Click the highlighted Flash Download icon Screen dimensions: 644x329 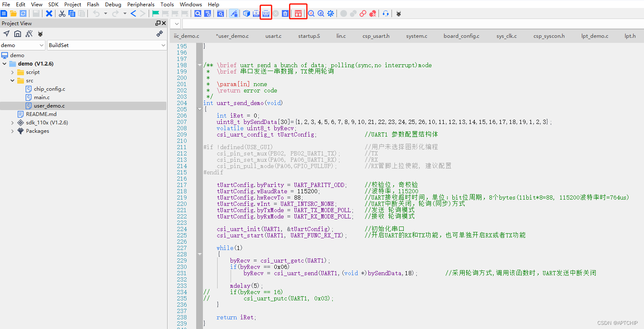coord(266,13)
